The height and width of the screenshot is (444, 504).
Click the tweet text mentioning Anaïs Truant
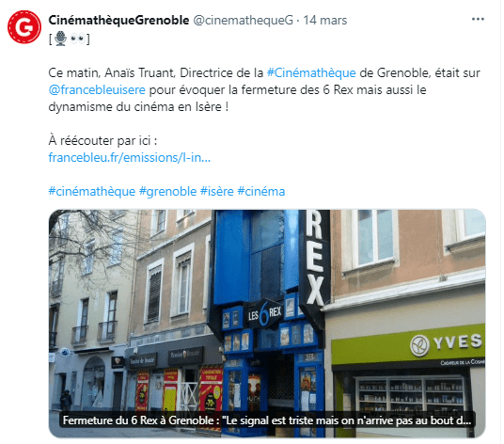click(264, 89)
